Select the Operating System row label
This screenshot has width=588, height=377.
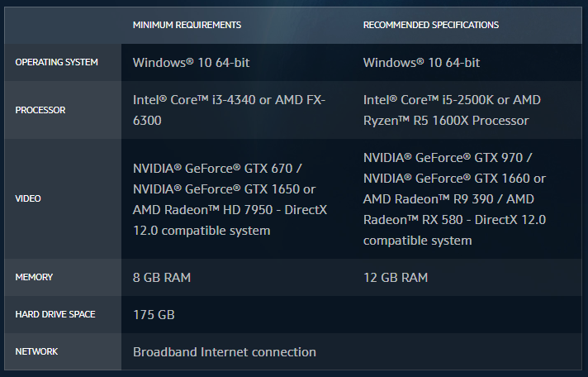pos(56,62)
